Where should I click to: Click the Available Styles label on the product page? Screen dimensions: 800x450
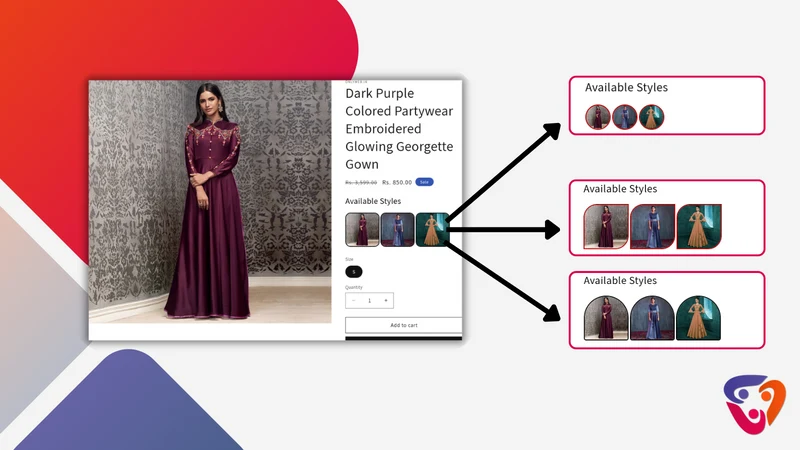click(373, 201)
